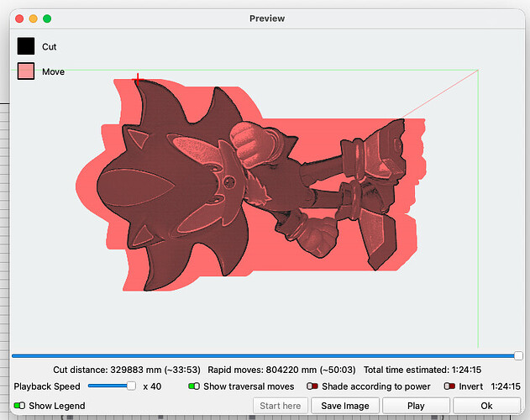The image size is (530, 420).
Task: Click the Playback Speed slider handle
Action: point(131,386)
